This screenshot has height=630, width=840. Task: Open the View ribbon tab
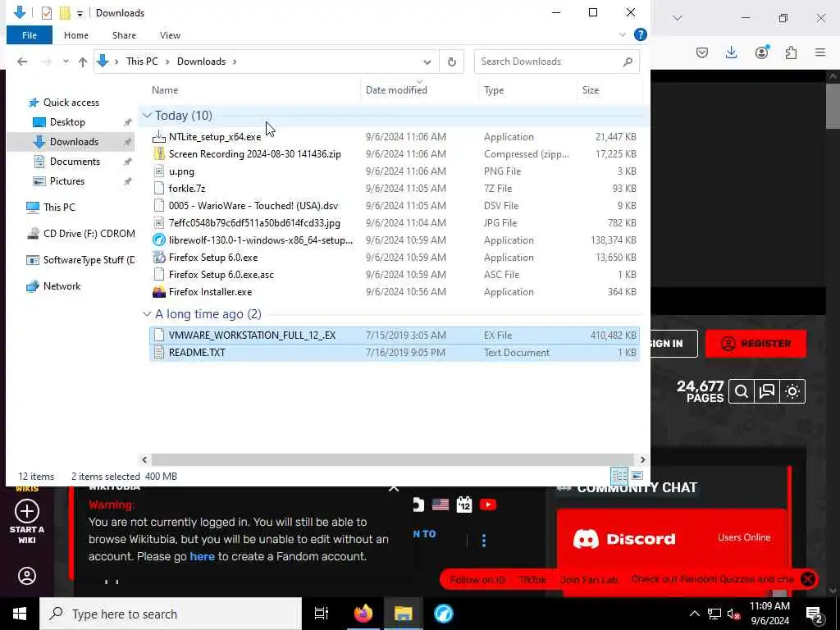[x=170, y=35]
